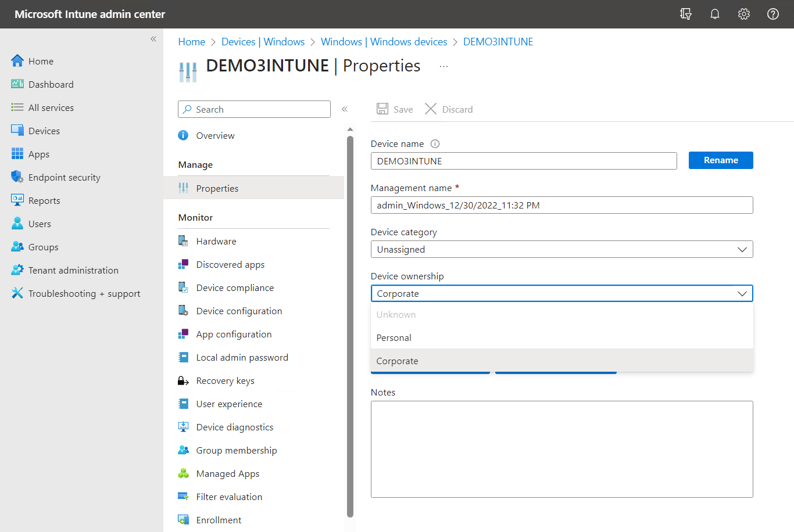This screenshot has height=532, width=794.
Task: Open help question mark icon
Action: 773,14
